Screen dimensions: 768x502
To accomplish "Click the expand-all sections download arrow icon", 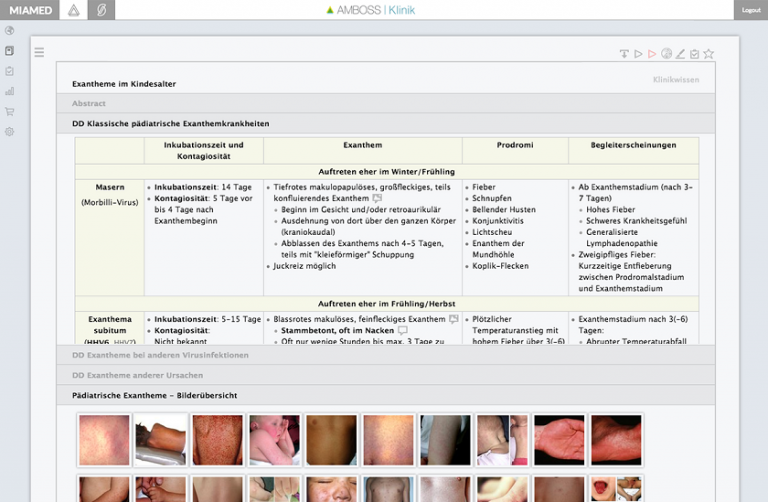I will (624, 54).
